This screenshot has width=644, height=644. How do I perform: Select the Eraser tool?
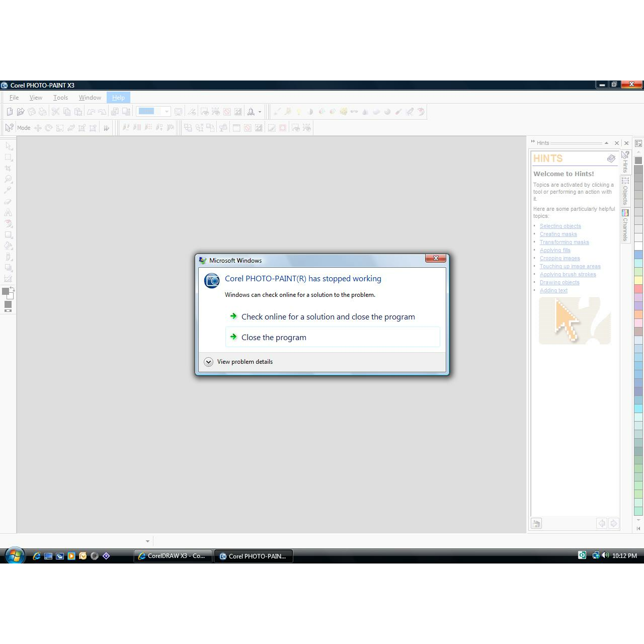point(9,201)
